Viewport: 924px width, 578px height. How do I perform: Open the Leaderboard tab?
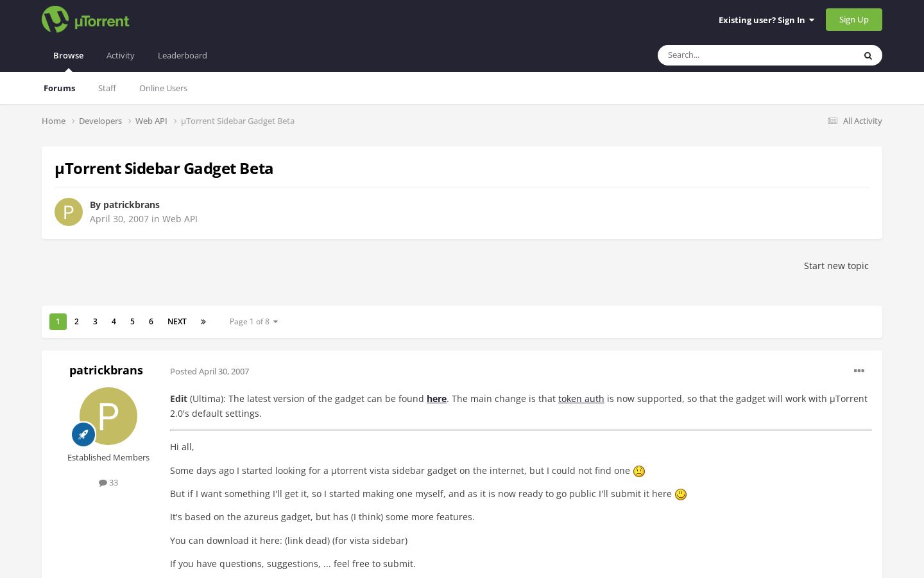[182, 55]
